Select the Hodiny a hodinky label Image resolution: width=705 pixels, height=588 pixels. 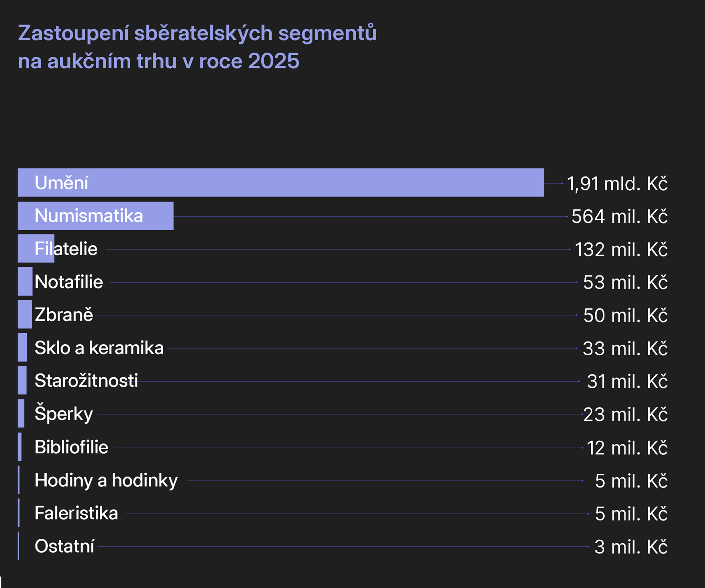click(x=106, y=480)
